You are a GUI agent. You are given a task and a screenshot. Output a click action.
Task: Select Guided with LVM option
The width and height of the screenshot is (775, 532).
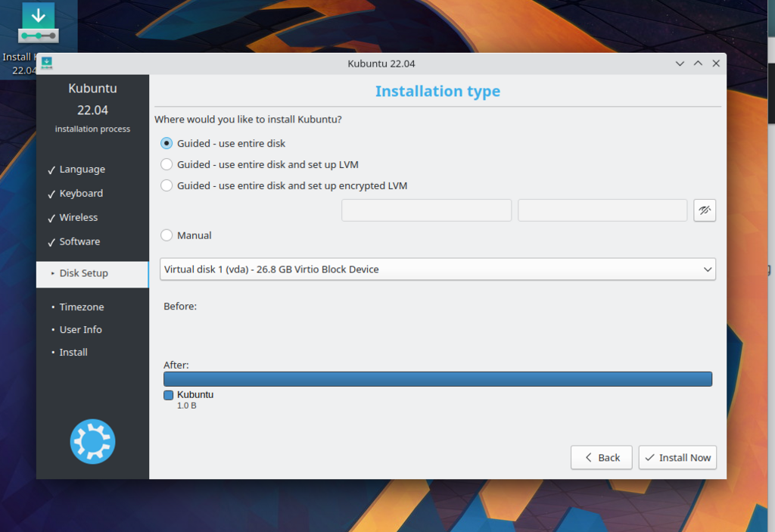(167, 164)
